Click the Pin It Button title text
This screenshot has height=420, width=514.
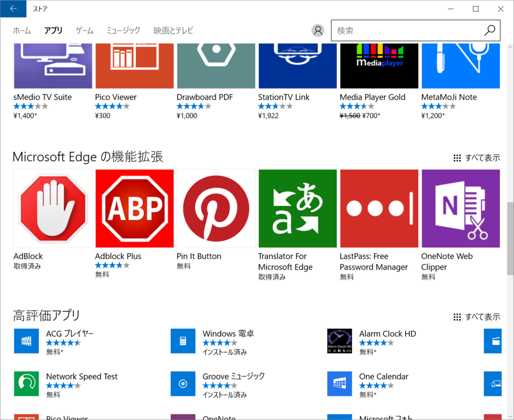199,256
